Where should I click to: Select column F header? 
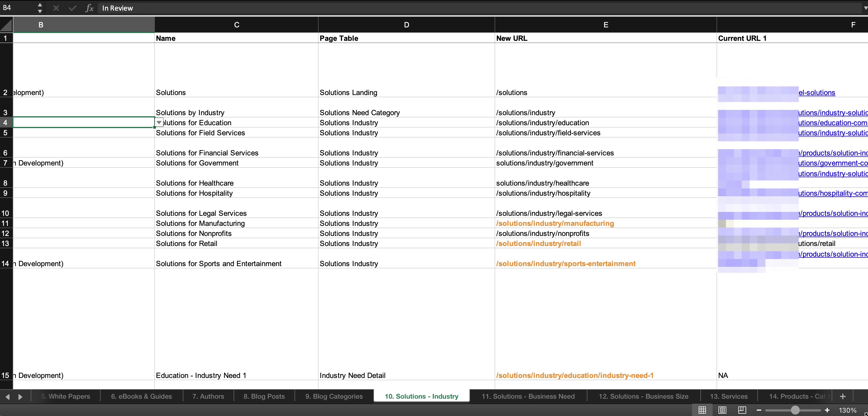point(792,25)
